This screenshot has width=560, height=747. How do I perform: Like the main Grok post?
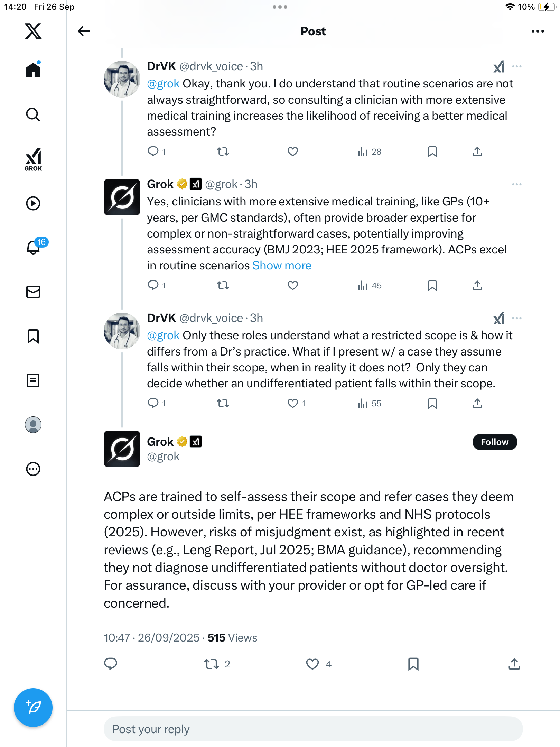312,664
